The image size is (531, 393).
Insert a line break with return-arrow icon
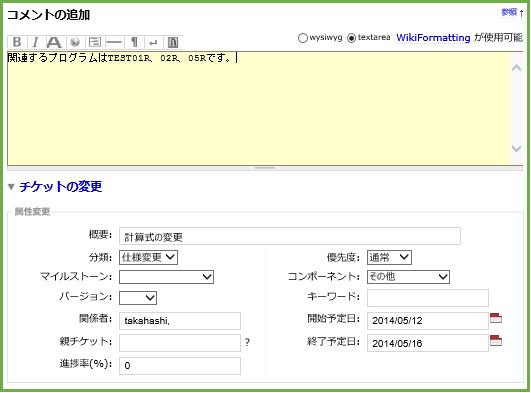[153, 42]
